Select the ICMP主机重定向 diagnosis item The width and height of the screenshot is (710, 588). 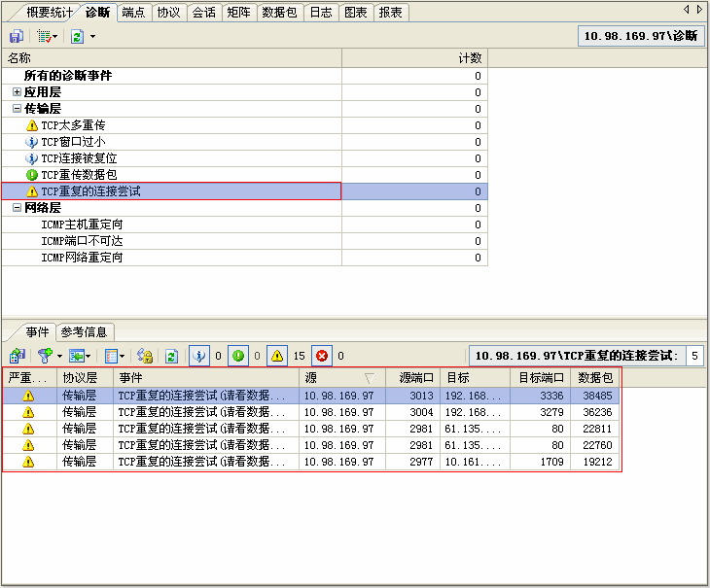coord(244,225)
